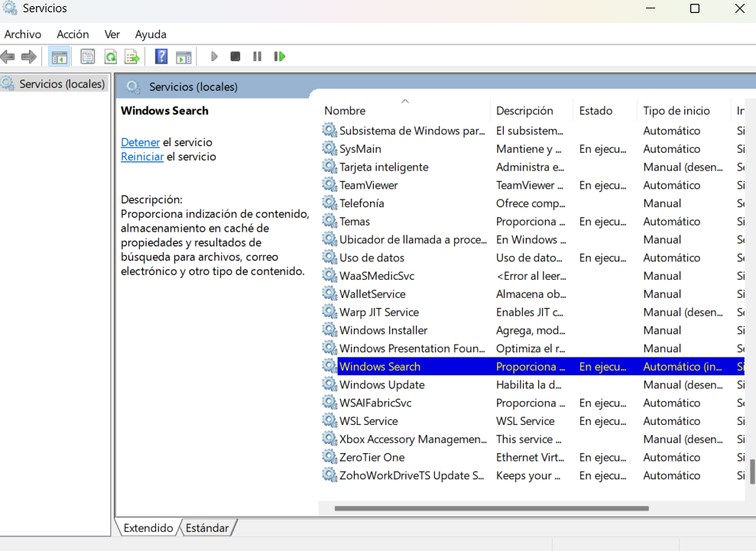756x551 pixels.
Task: Select the SysMain service gear icon
Action: point(329,148)
